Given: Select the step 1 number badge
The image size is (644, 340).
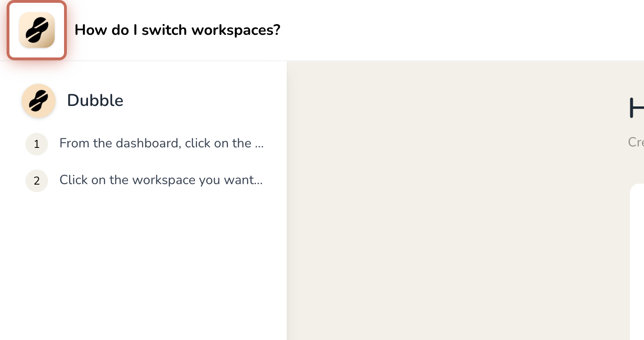Looking at the screenshot, I should [x=37, y=144].
